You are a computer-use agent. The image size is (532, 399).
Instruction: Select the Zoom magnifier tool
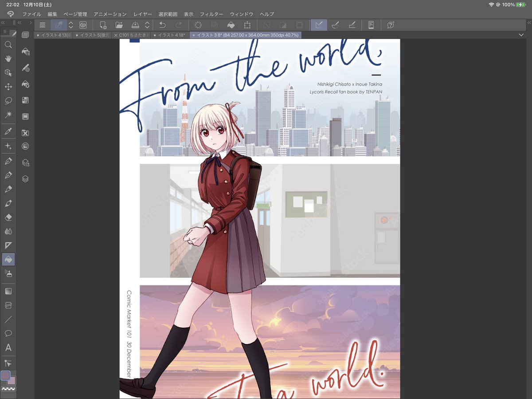point(8,45)
